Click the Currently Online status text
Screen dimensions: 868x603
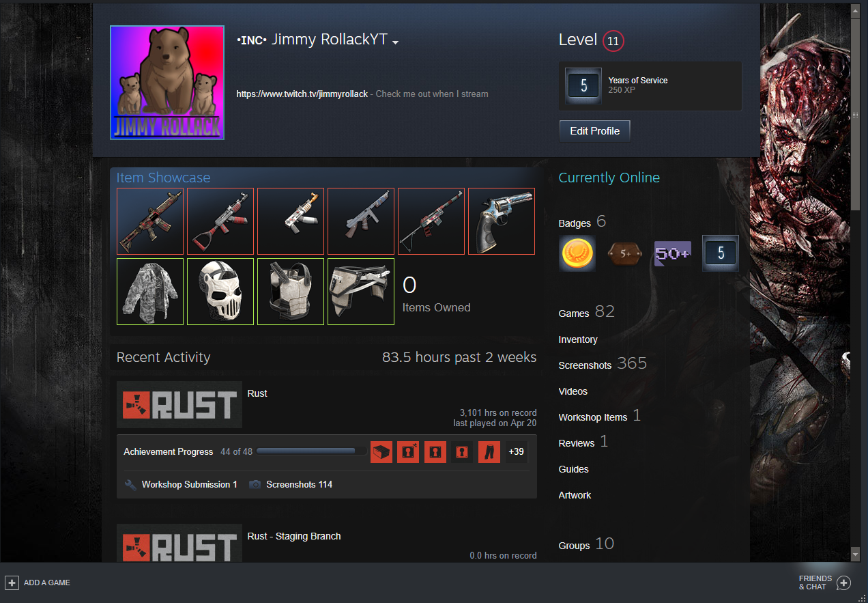coord(609,178)
